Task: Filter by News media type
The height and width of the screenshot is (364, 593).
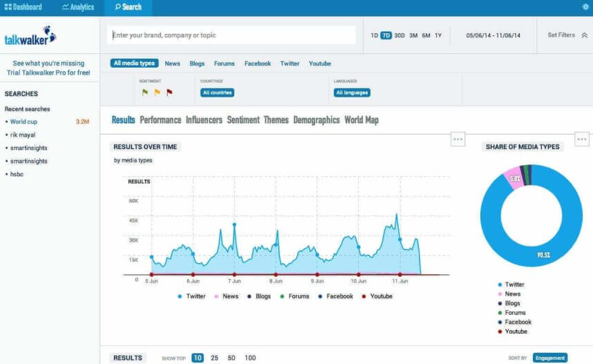Action: [173, 64]
